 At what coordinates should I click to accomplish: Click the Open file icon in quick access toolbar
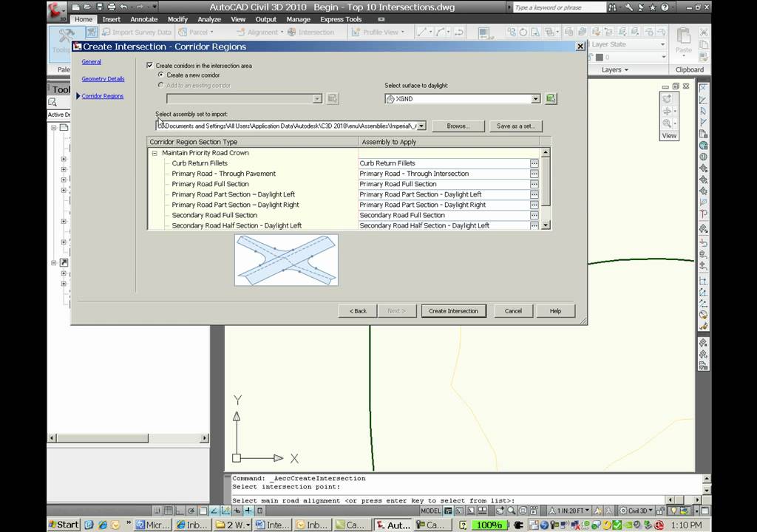87,7
